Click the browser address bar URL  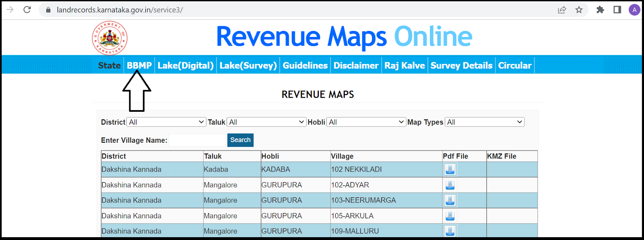pos(120,10)
